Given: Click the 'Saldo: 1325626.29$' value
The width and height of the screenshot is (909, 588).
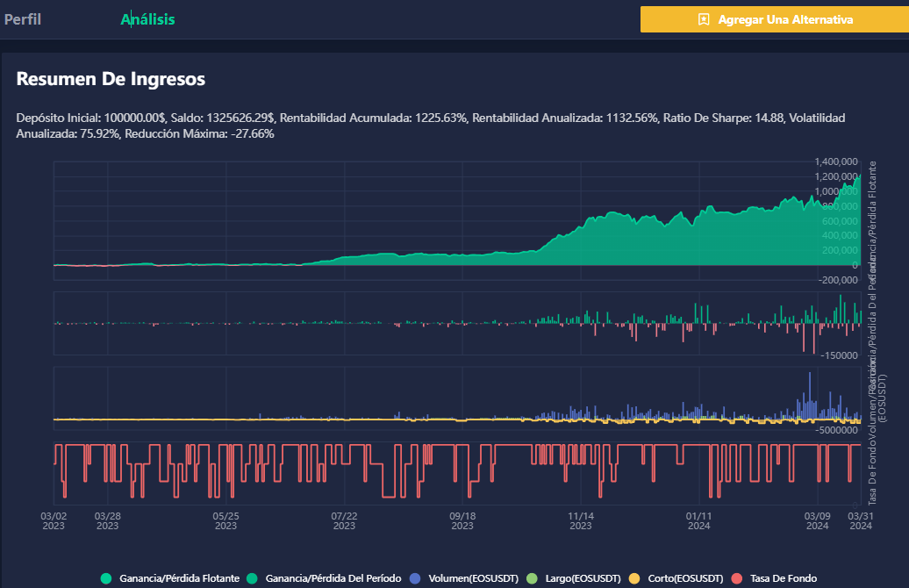Looking at the screenshot, I should tap(223, 118).
